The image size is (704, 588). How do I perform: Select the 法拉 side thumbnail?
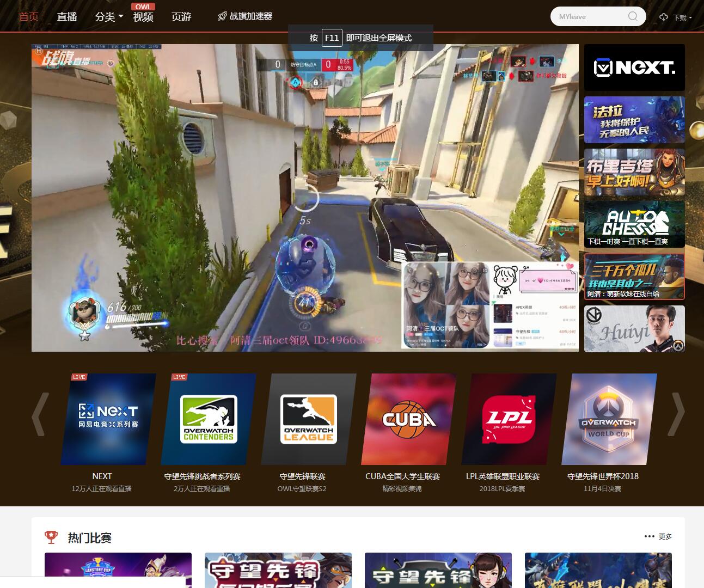[634, 120]
